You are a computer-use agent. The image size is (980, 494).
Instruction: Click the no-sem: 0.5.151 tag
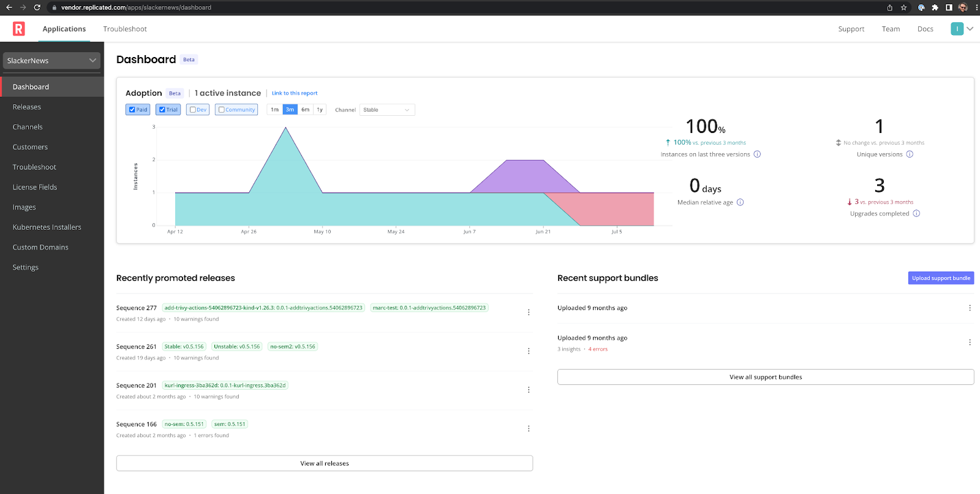coord(184,424)
